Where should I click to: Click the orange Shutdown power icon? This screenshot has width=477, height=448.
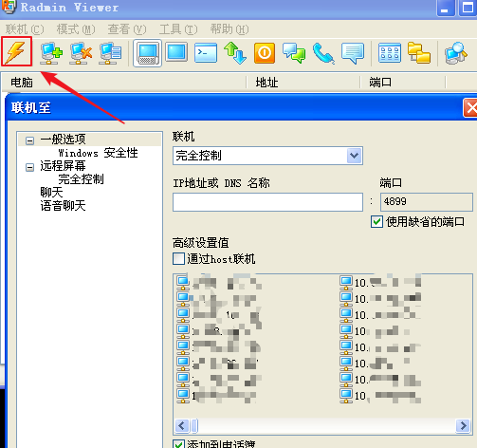(265, 52)
